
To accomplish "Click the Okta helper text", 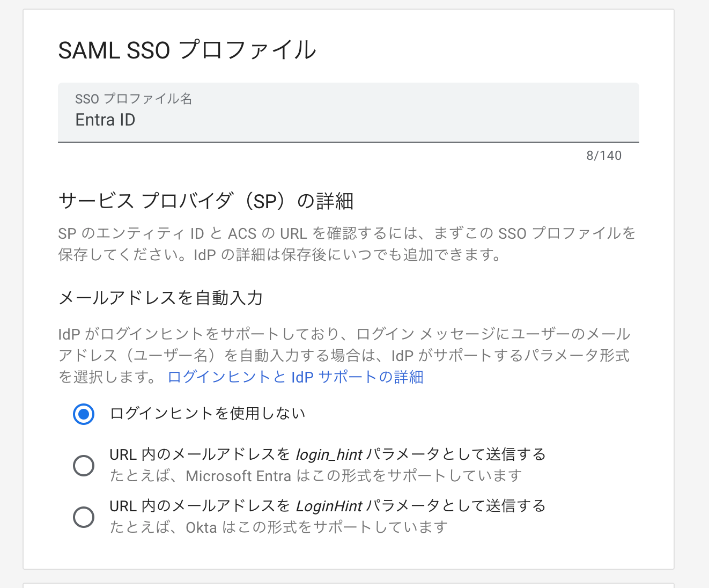I will point(277,527).
